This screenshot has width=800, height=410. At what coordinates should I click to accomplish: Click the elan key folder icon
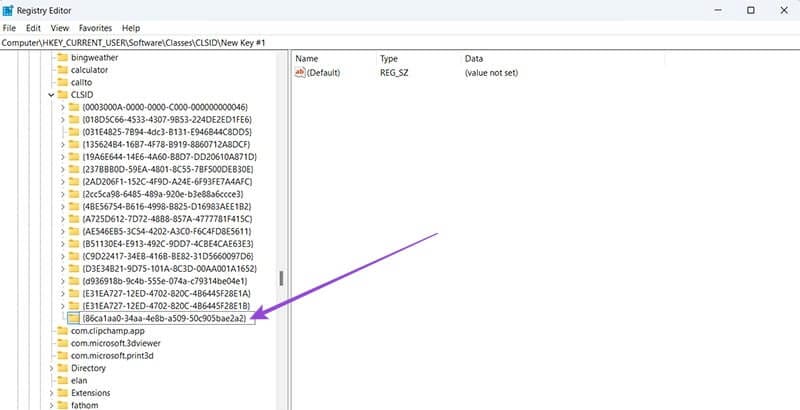pyautogui.click(x=62, y=380)
